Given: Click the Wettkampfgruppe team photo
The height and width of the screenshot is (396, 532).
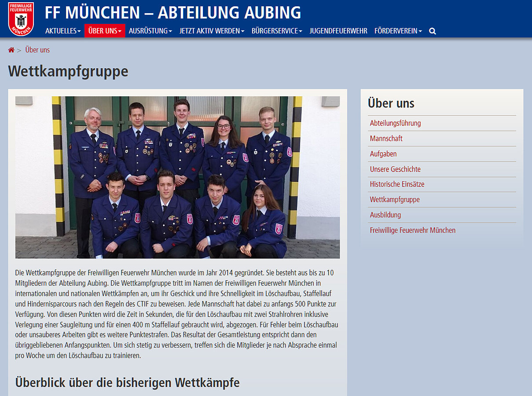Looking at the screenshot, I should coord(177,177).
